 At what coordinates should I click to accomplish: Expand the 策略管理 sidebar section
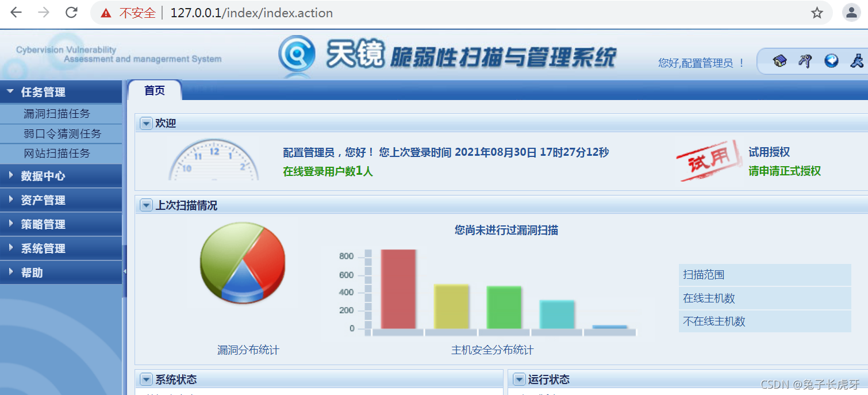pos(61,224)
